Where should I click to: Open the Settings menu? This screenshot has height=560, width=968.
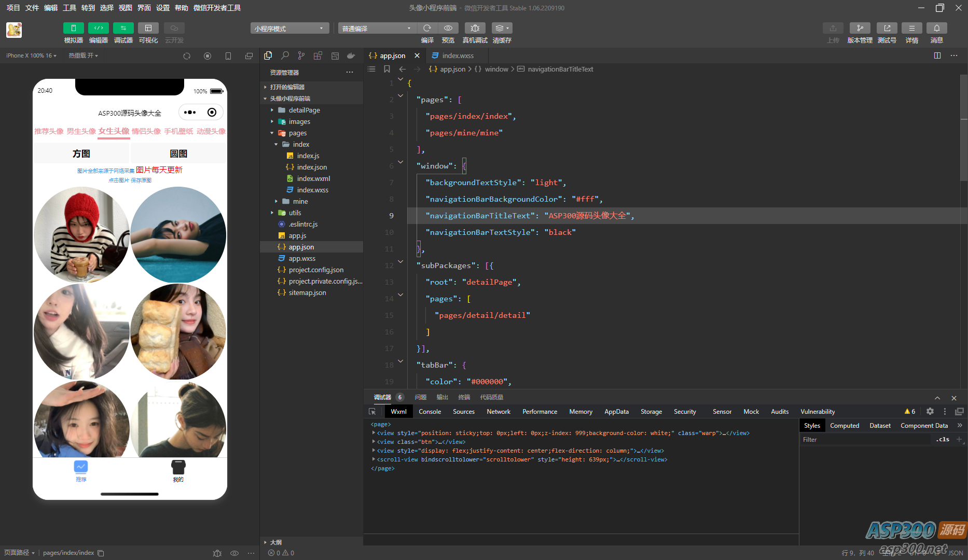[x=163, y=8]
